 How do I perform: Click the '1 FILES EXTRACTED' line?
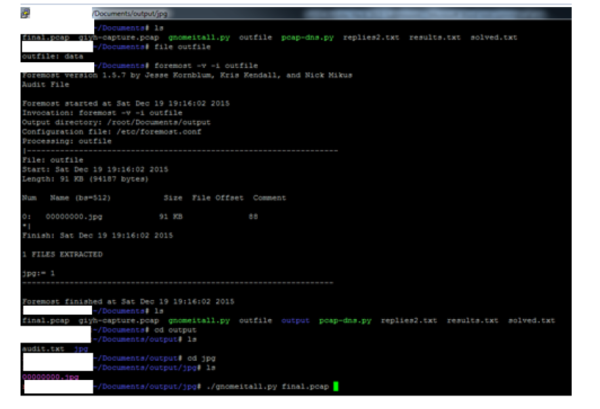(60, 253)
